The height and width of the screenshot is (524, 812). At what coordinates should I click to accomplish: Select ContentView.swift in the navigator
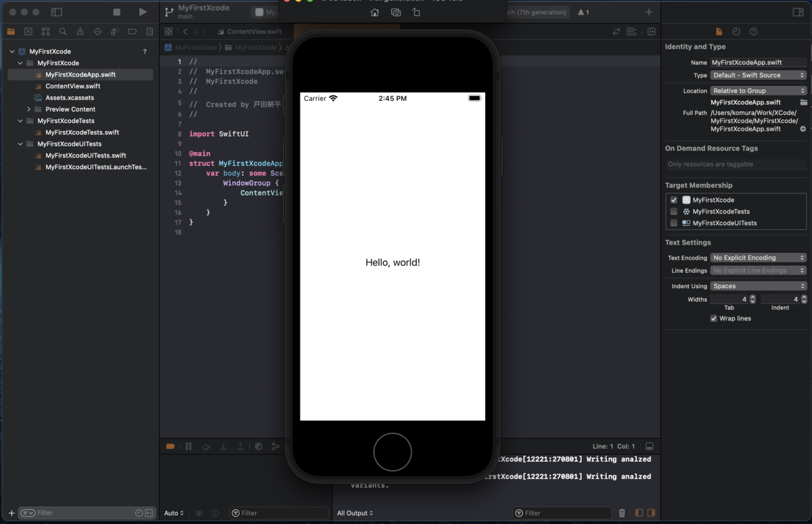73,86
